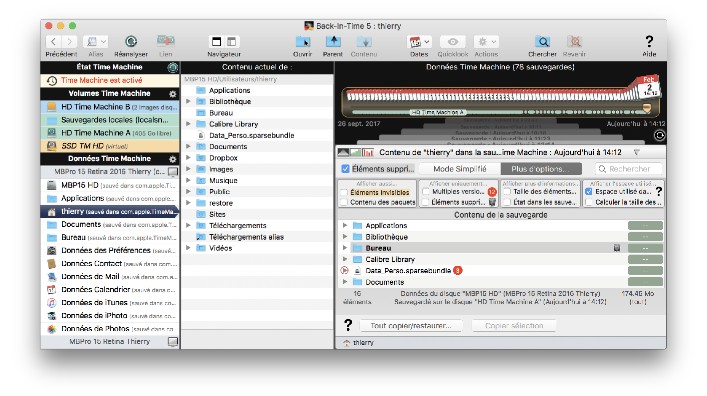
Task: Click the Quicklook eye icon
Action: point(453,42)
